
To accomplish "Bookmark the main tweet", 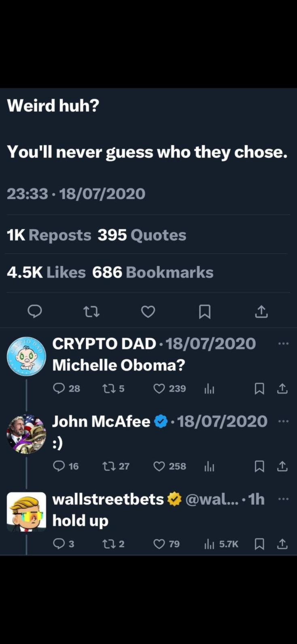I will (205, 311).
